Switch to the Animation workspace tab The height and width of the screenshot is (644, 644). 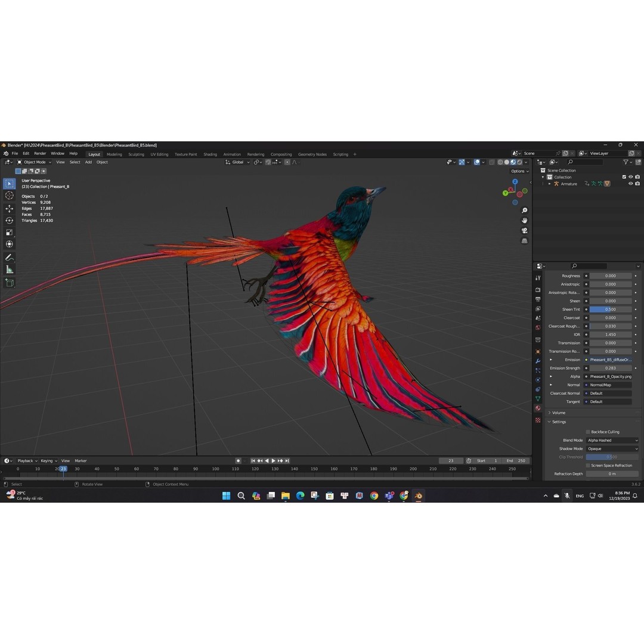232,154
